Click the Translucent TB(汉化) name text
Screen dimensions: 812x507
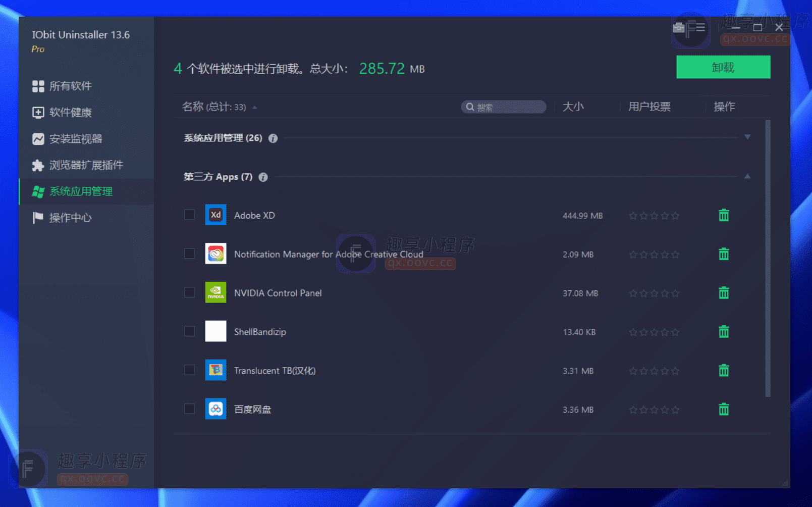(x=275, y=371)
